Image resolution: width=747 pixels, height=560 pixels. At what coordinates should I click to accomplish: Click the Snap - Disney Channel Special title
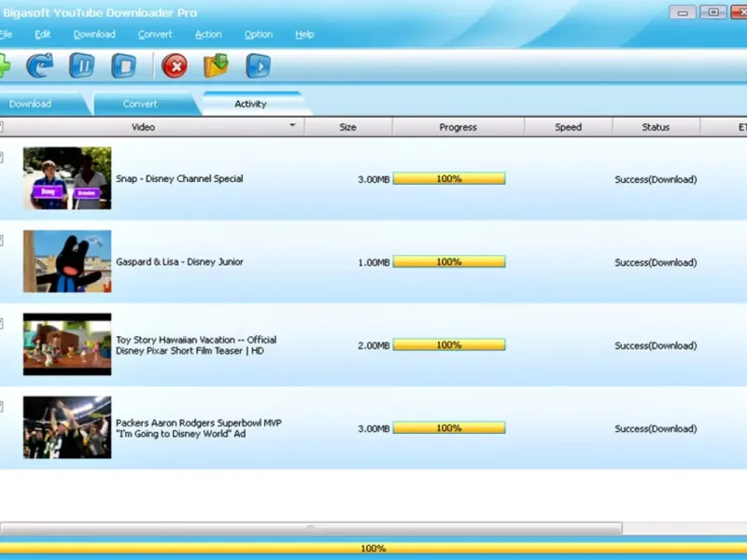(x=179, y=178)
